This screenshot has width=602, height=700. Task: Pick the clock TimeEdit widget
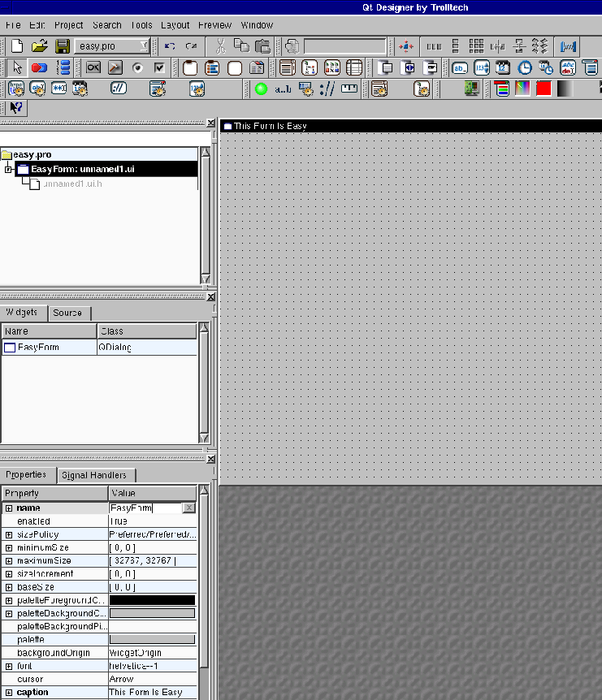click(525, 68)
